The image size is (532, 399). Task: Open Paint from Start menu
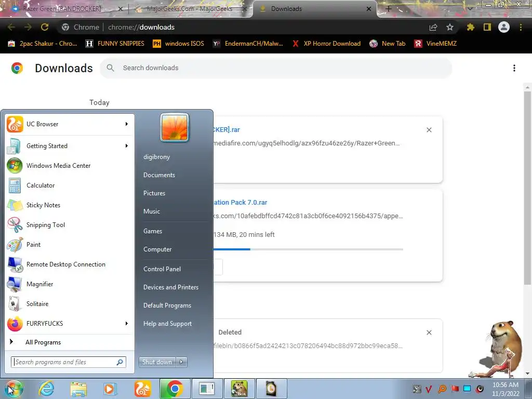70,244
